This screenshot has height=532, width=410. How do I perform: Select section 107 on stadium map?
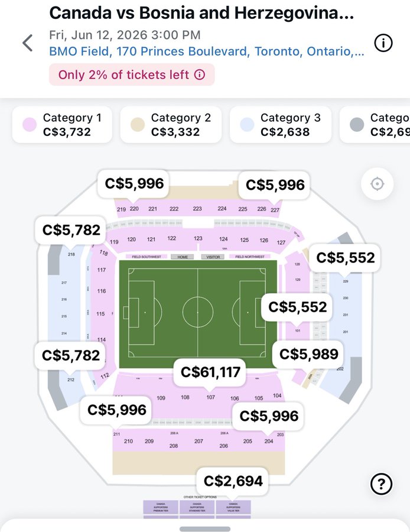210,397
